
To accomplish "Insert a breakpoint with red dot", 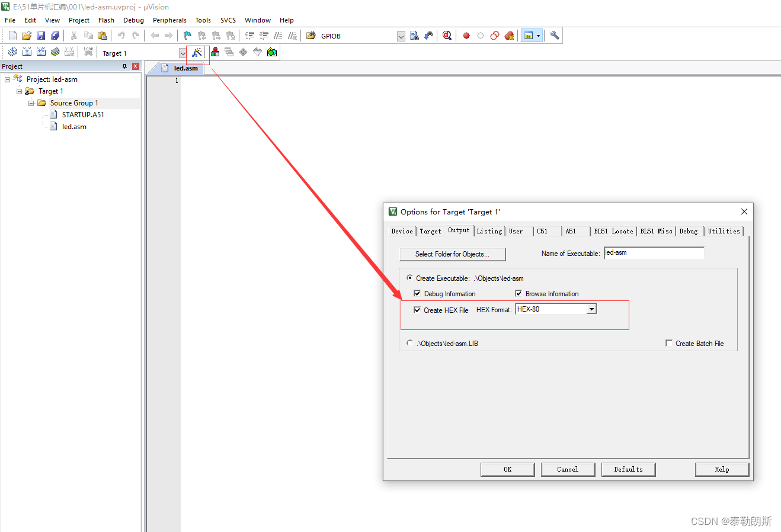I will (x=466, y=36).
